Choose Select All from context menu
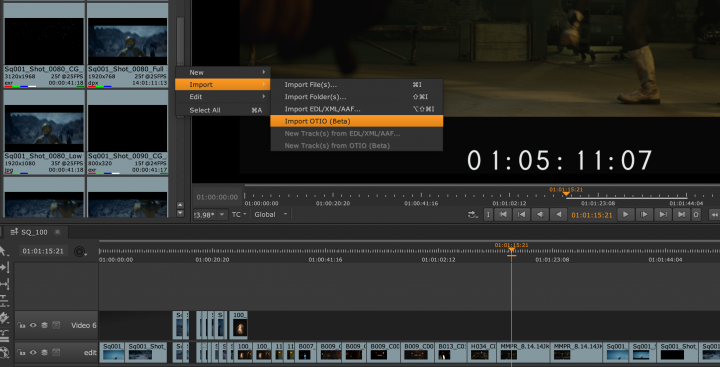 tap(223, 110)
